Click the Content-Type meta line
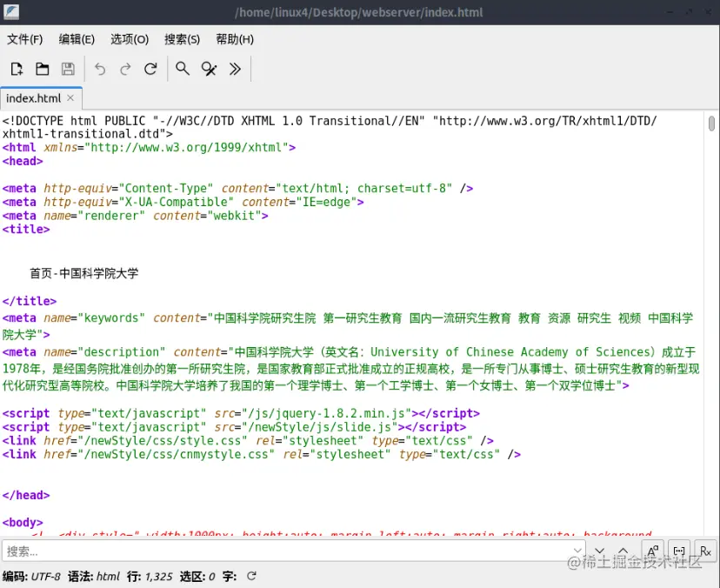Viewport: 720px width, 588px height. tap(237, 189)
